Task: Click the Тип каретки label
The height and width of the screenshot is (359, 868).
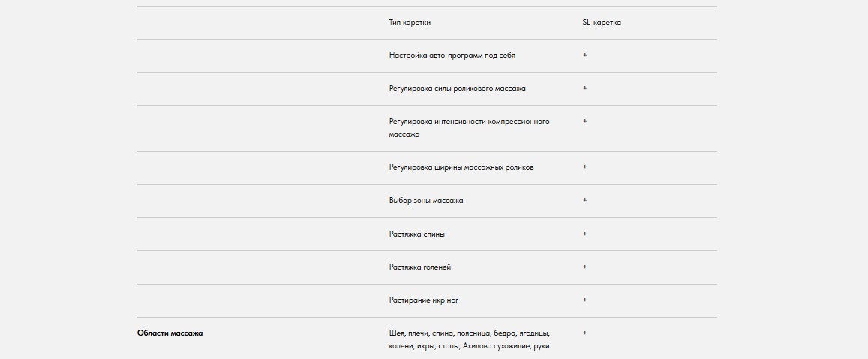Action: coord(410,23)
